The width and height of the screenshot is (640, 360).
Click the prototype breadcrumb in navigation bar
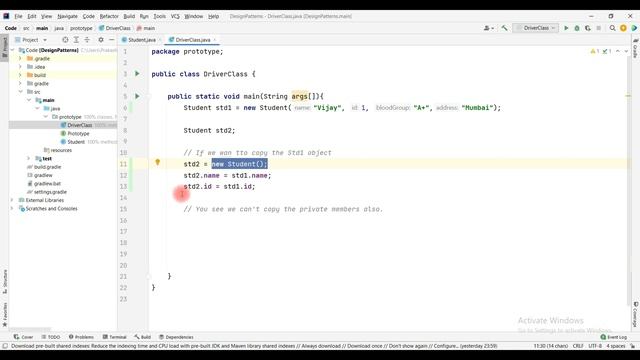pyautogui.click(x=81, y=28)
